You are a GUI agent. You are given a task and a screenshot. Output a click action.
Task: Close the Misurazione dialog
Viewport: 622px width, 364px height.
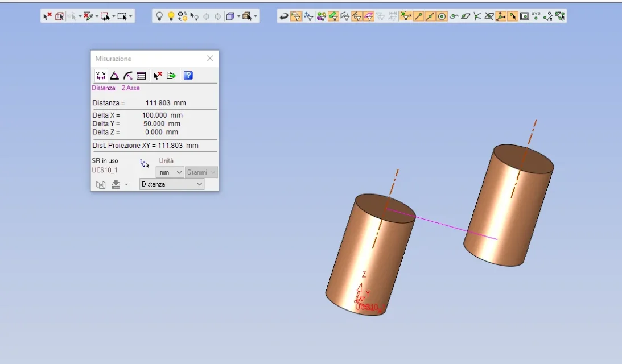point(210,58)
